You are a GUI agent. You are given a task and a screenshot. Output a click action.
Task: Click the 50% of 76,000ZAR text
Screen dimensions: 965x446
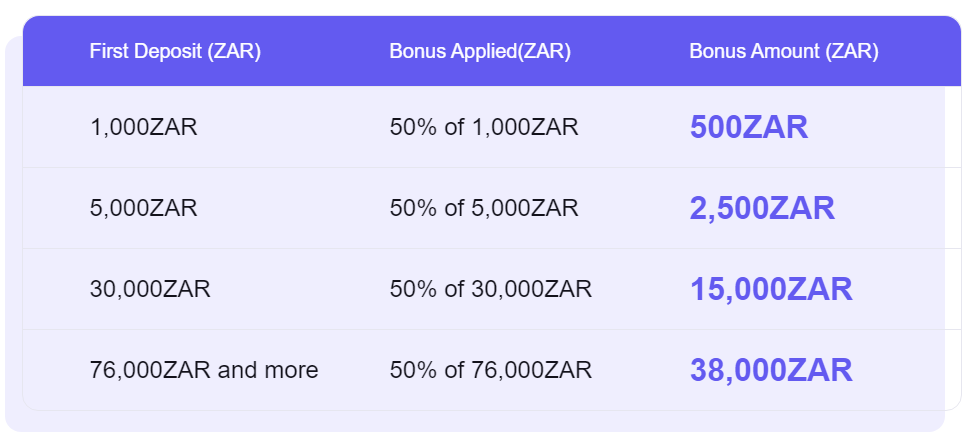coord(491,370)
